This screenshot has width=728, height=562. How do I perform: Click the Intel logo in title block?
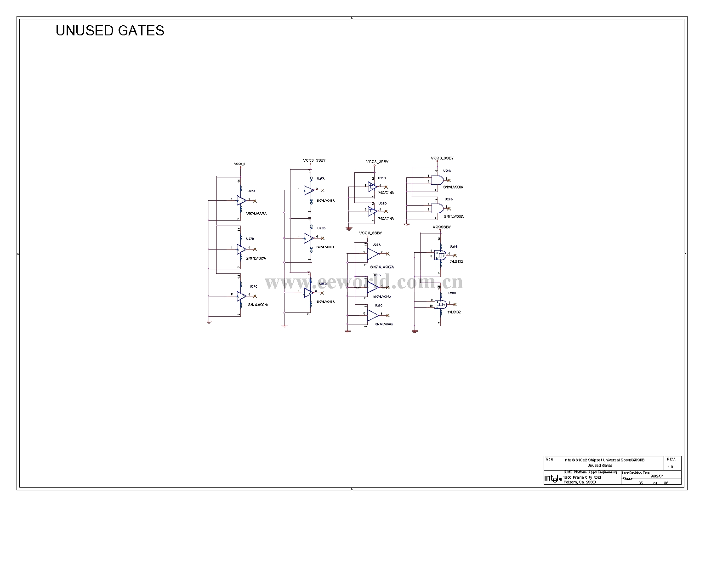553,478
